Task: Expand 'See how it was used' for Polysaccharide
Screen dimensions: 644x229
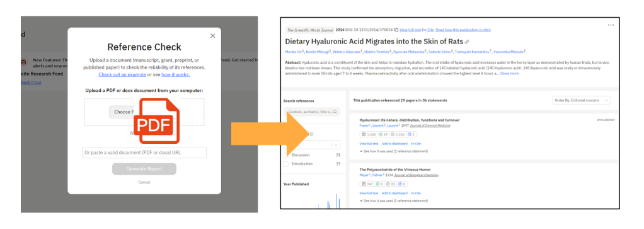Action: tap(393, 201)
